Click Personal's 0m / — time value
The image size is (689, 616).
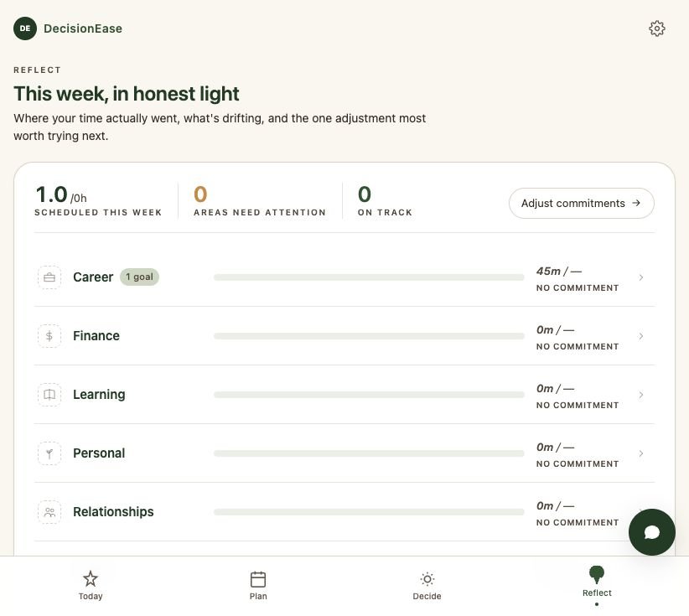[556, 448]
